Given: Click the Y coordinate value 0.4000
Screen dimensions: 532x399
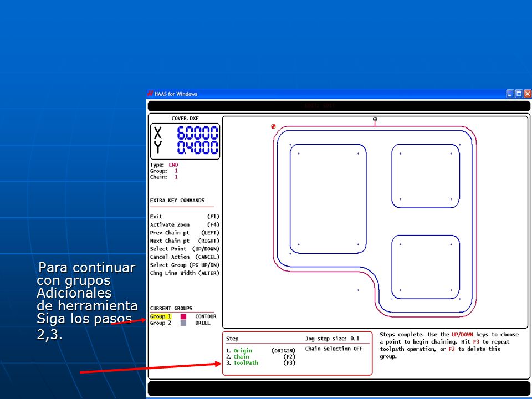Looking at the screenshot, I should 197,147.
